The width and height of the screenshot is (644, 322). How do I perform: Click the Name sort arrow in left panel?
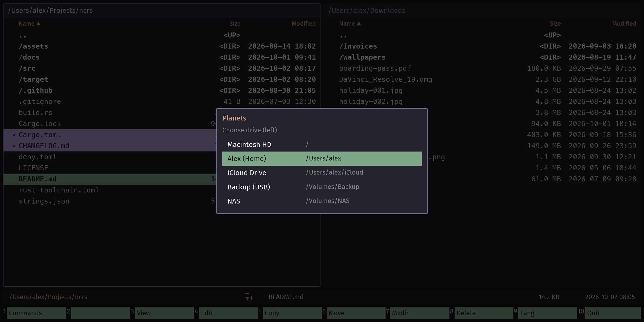tap(38, 24)
